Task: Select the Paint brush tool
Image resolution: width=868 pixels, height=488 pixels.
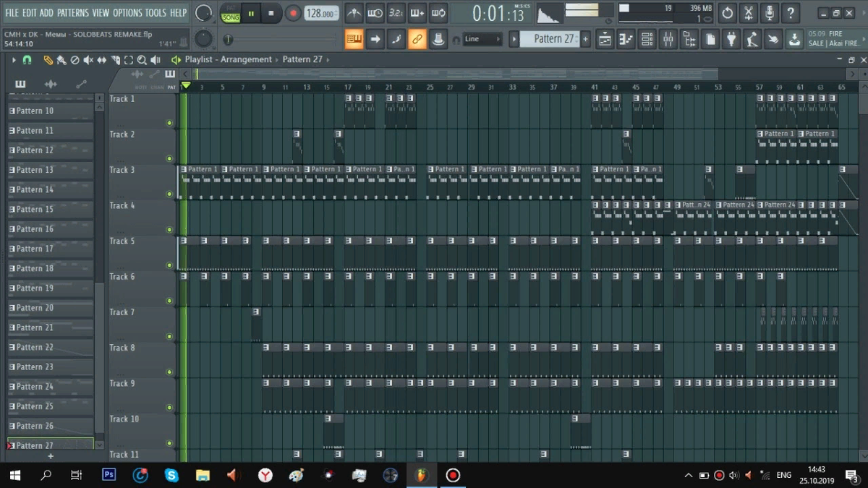Action: [61, 60]
